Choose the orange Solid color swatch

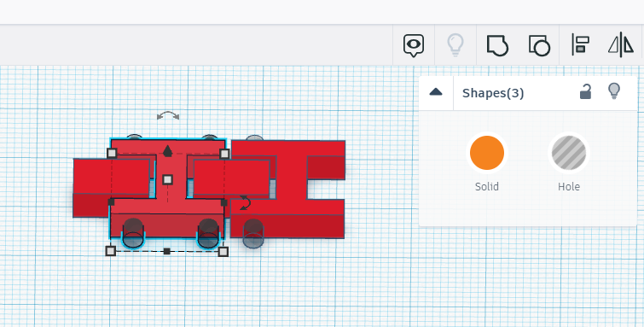[x=487, y=153]
